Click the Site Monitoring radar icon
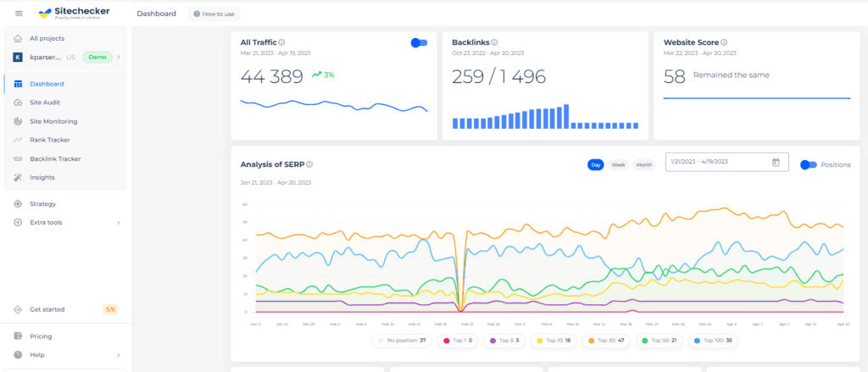This screenshot has width=868, height=372. pyautogui.click(x=18, y=121)
